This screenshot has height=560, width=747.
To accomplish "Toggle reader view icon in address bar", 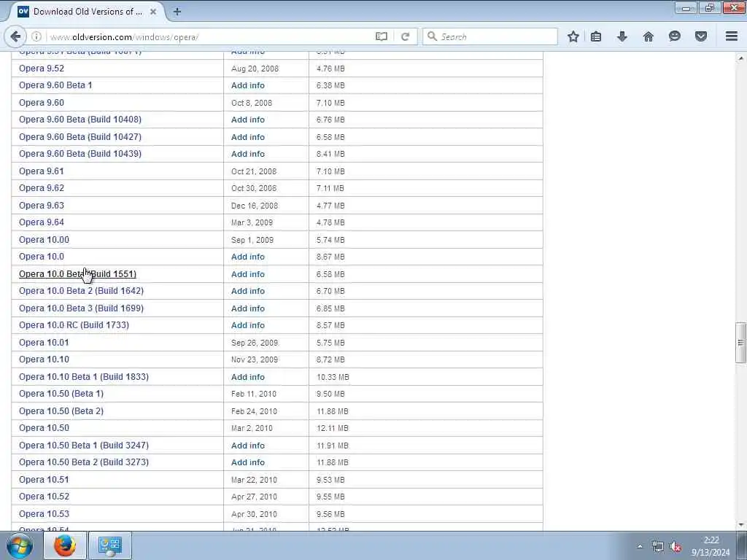I will (381, 36).
